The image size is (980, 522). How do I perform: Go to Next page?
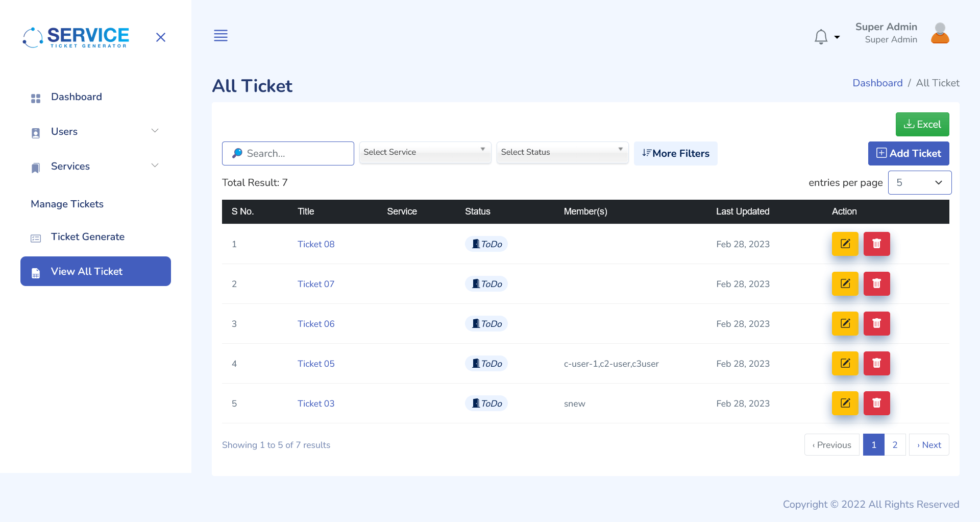tap(929, 445)
